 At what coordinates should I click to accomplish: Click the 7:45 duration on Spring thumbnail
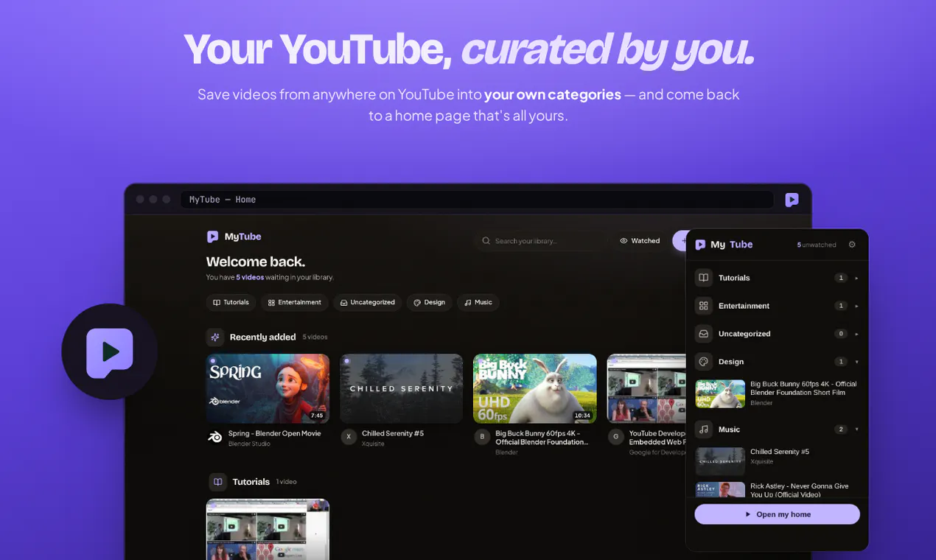317,416
